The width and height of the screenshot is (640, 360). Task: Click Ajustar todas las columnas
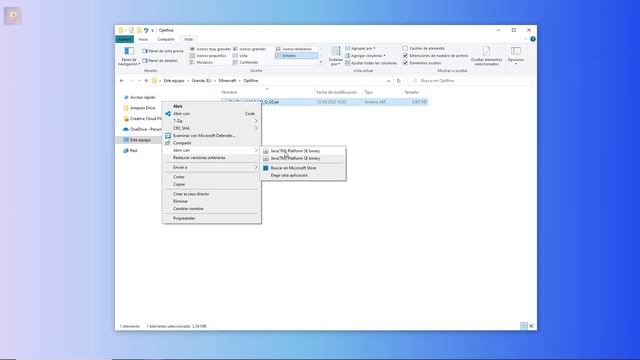click(371, 63)
